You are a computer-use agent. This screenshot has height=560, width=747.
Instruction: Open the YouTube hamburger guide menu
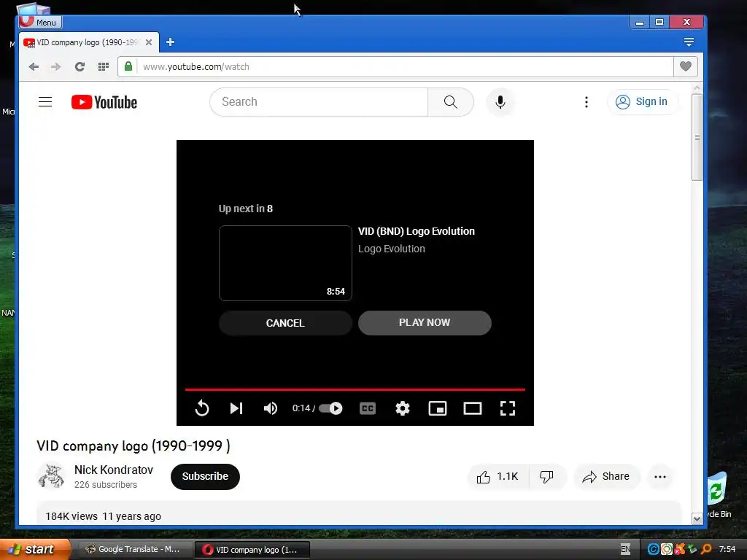45,102
